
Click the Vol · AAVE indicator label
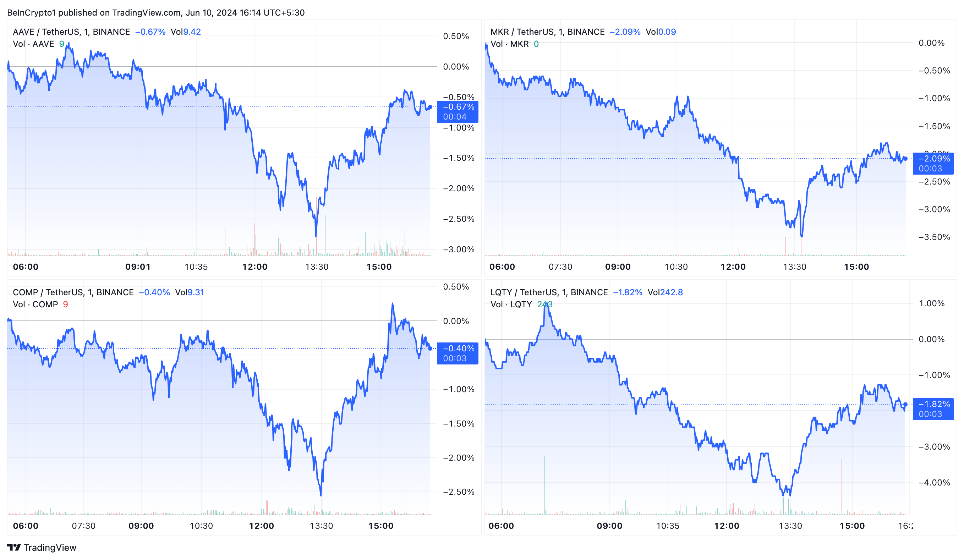34,44
